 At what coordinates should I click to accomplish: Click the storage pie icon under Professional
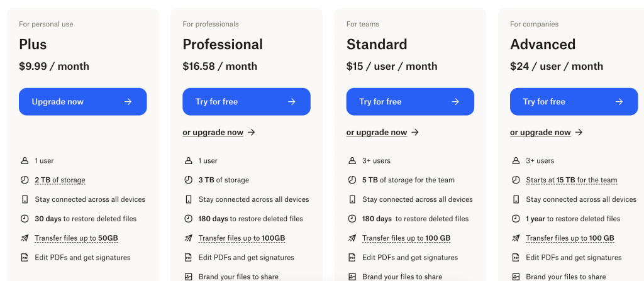(x=189, y=180)
